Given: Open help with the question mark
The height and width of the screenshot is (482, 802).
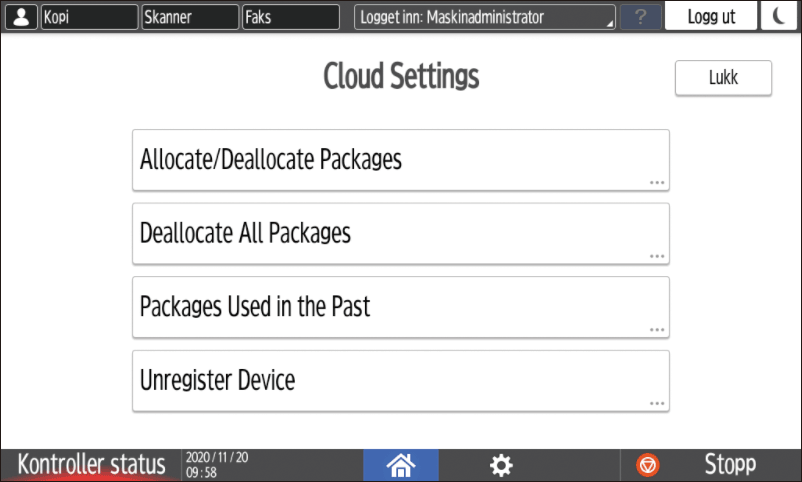Looking at the screenshot, I should [x=640, y=17].
